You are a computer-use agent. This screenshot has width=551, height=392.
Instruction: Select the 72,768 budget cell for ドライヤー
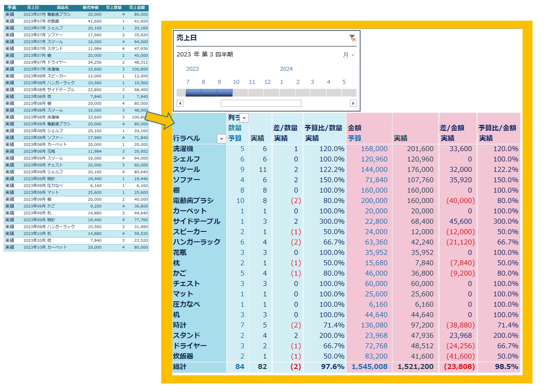pyautogui.click(x=376, y=346)
